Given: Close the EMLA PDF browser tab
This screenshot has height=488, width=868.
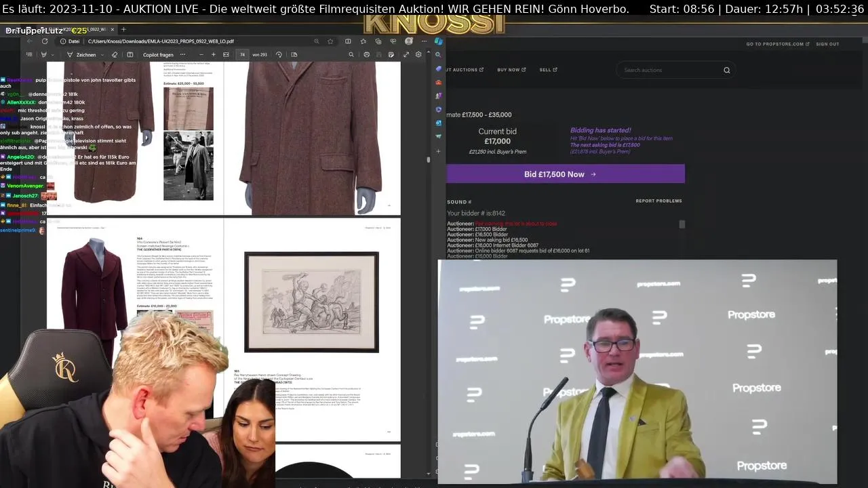Looking at the screenshot, I should [x=113, y=29].
